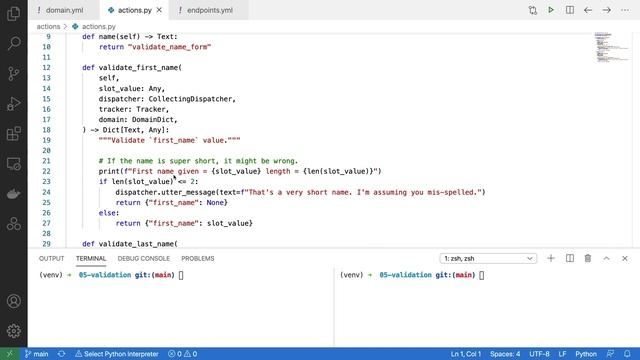Viewport: 640px width, 360px height.
Task: Click the Open Changes icon in the editor toolbar
Action: click(x=533, y=10)
